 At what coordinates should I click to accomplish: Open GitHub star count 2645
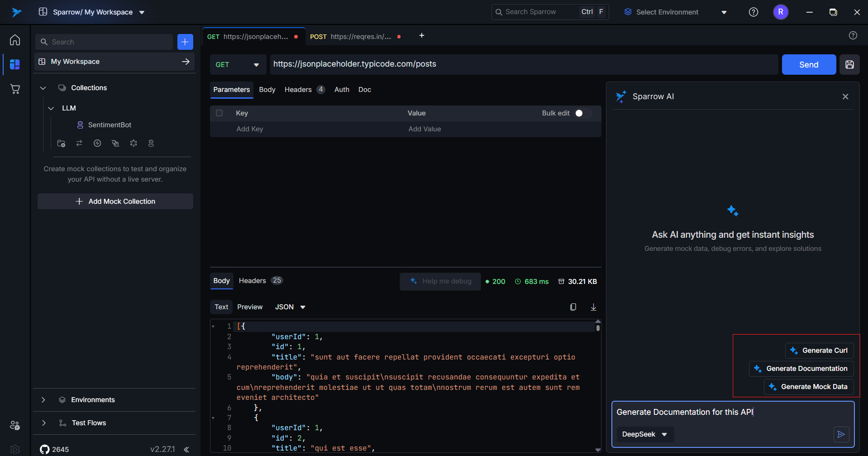point(54,449)
